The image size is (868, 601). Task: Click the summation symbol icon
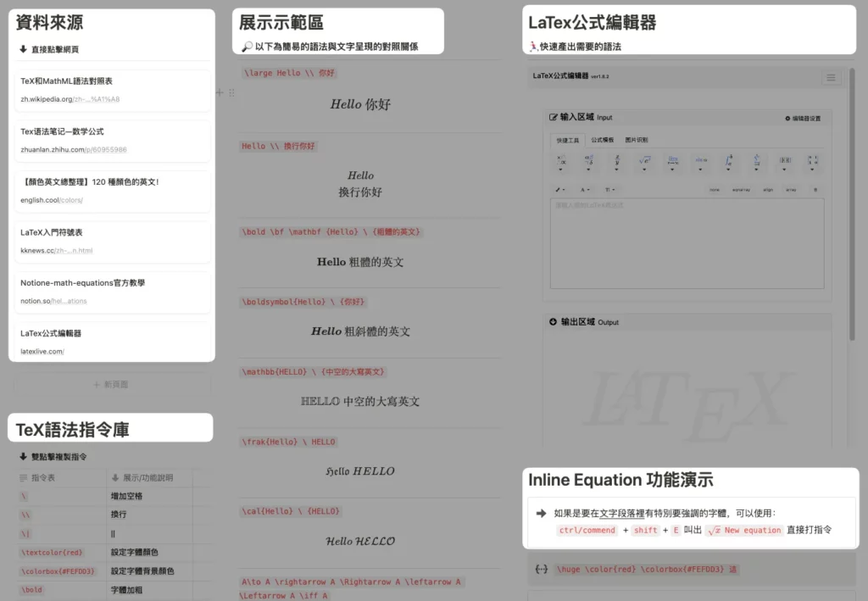tap(756, 161)
